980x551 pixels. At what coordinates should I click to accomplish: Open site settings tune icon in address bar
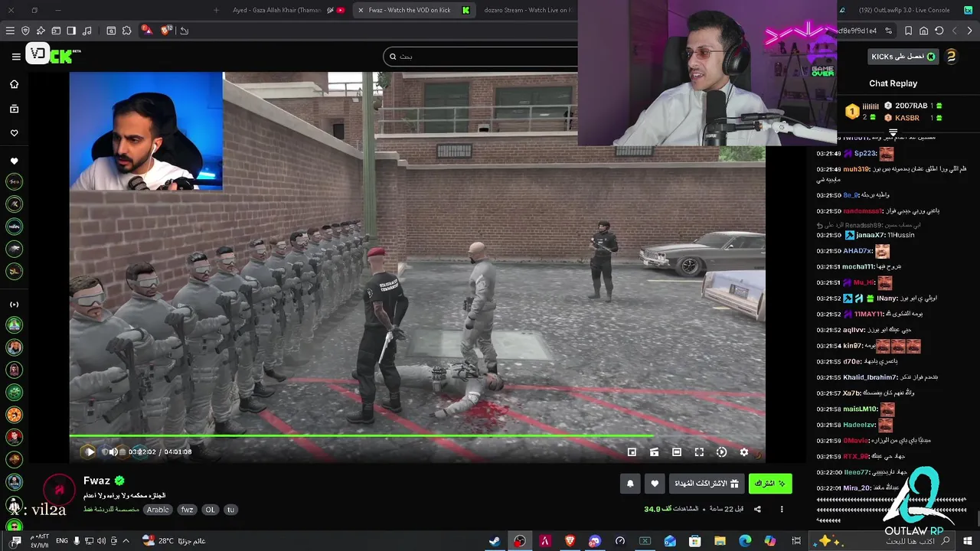click(x=888, y=31)
